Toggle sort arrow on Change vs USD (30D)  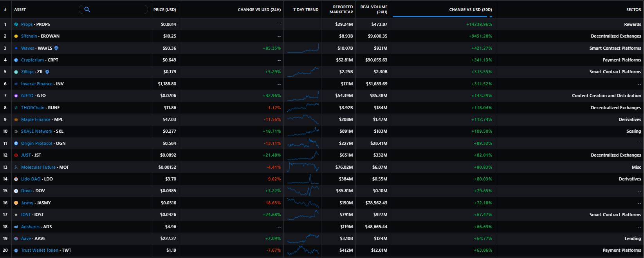click(x=491, y=16)
